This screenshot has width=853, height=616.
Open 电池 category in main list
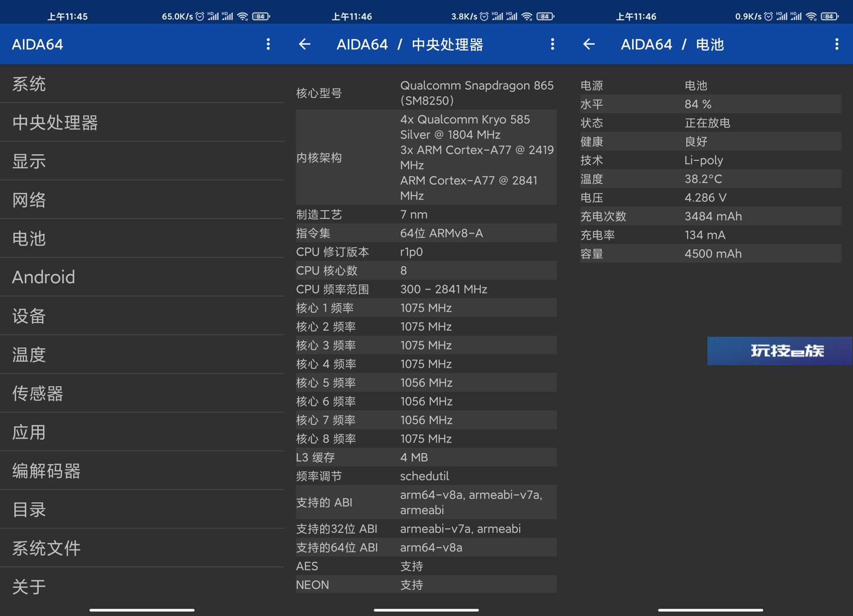[x=142, y=239]
